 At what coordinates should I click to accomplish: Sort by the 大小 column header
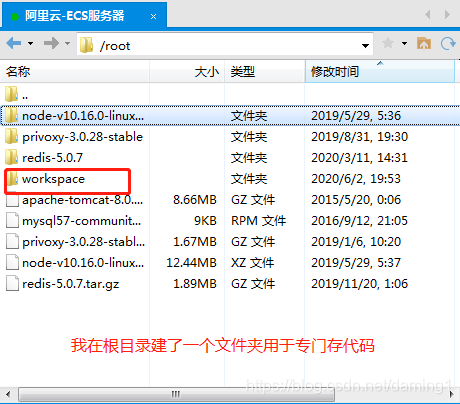tap(187, 71)
